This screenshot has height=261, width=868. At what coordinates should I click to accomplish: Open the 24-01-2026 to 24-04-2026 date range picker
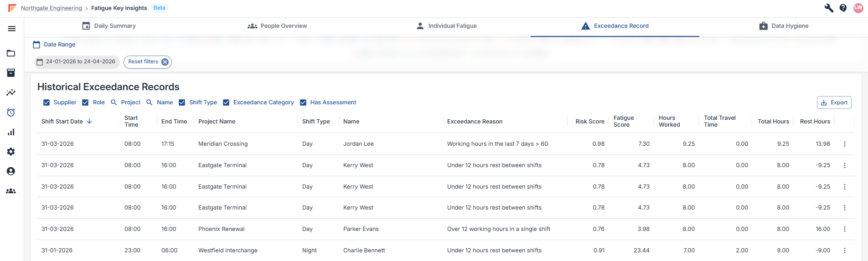pyautogui.click(x=77, y=62)
